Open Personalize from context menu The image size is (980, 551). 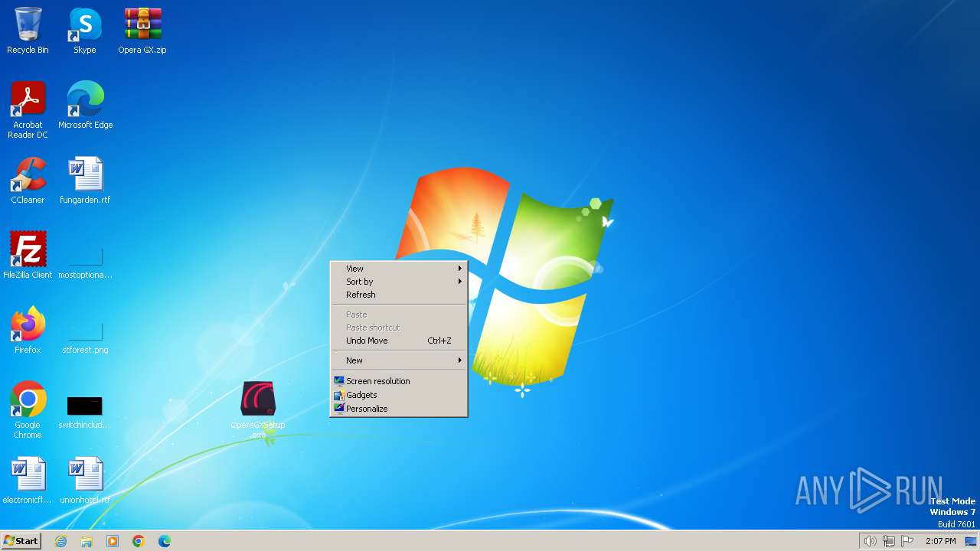399,409
